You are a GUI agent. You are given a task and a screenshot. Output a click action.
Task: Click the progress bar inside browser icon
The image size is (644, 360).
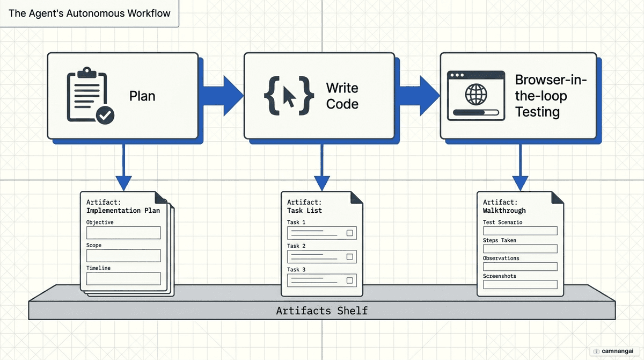(475, 112)
